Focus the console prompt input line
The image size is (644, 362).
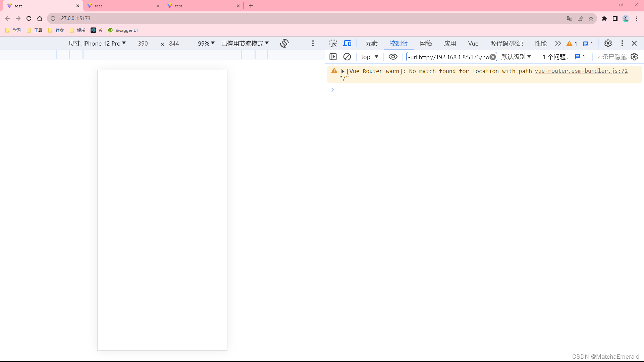point(486,90)
